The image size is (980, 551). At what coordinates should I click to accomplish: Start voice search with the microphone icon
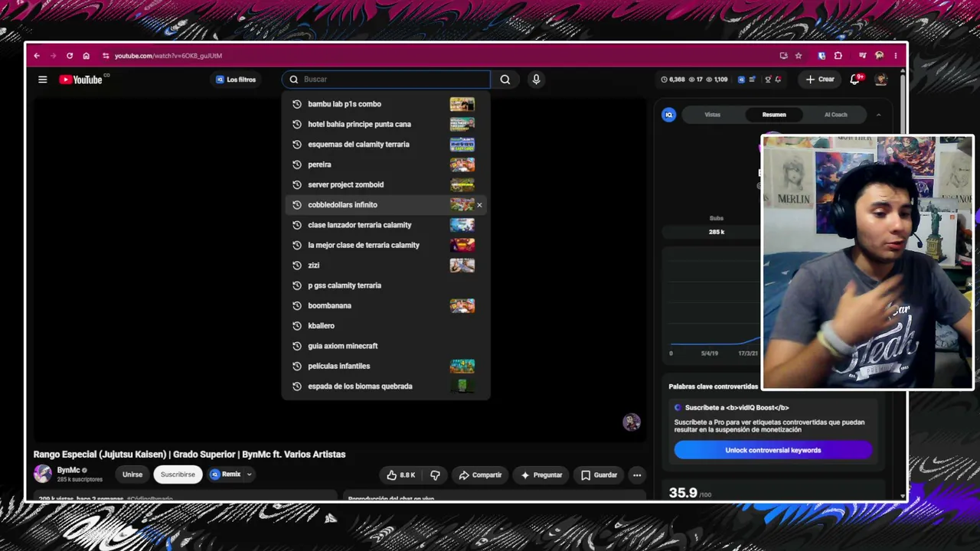pos(536,80)
